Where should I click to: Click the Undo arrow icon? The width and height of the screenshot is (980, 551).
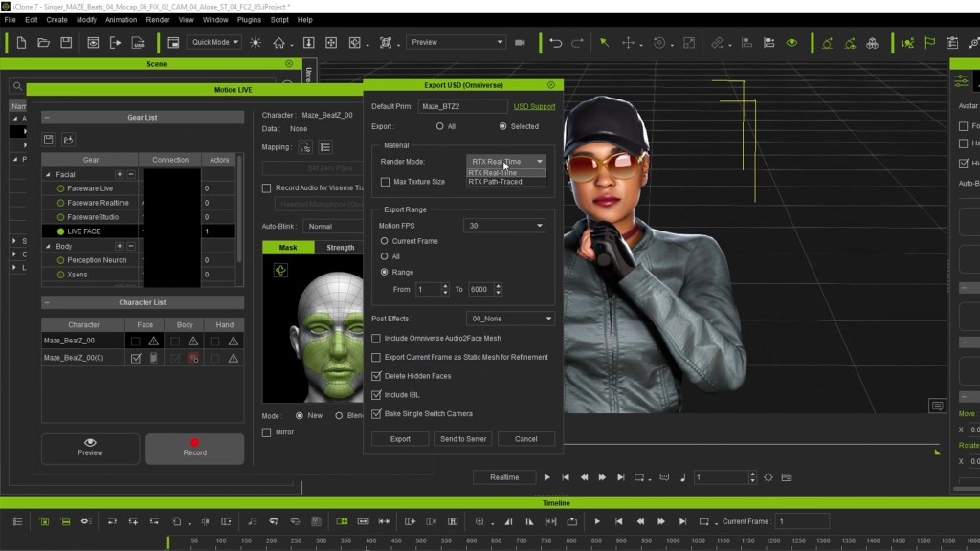pyautogui.click(x=556, y=43)
